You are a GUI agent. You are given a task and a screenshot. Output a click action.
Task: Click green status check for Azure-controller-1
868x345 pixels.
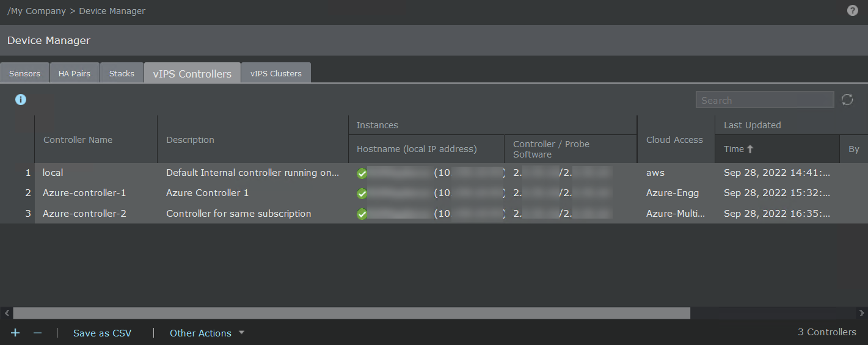pos(362,194)
